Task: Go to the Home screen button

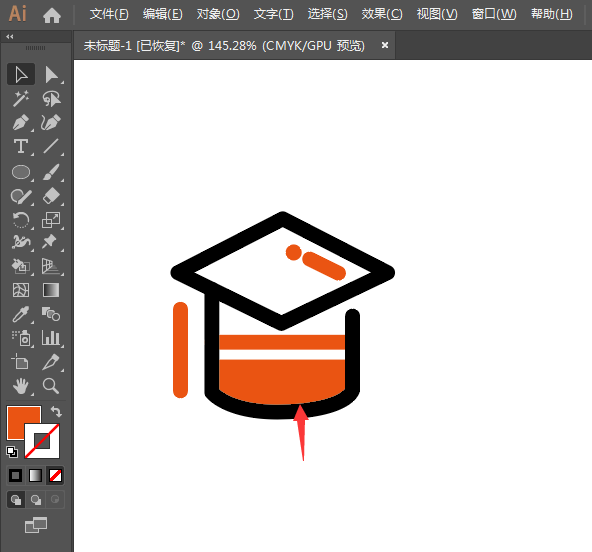Action: point(52,15)
